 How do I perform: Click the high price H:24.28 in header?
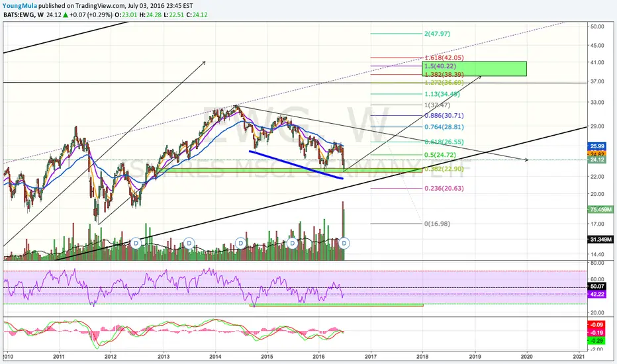pyautogui.click(x=150, y=15)
